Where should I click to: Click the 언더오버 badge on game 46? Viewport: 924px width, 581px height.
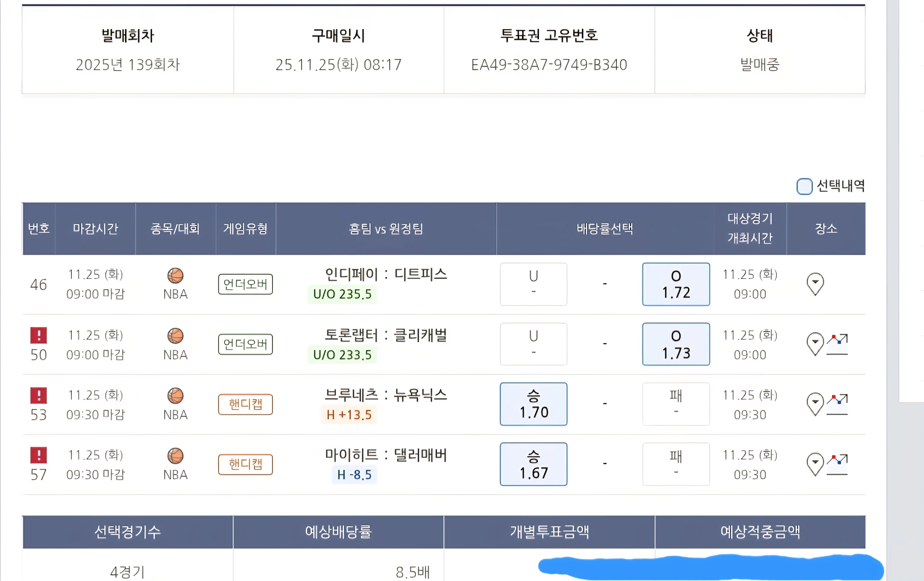point(245,284)
